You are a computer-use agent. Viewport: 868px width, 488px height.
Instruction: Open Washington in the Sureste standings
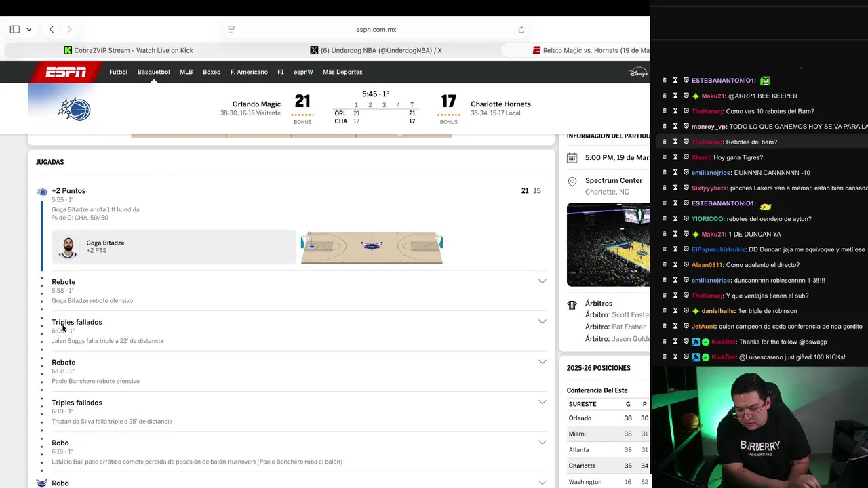[585, 482]
